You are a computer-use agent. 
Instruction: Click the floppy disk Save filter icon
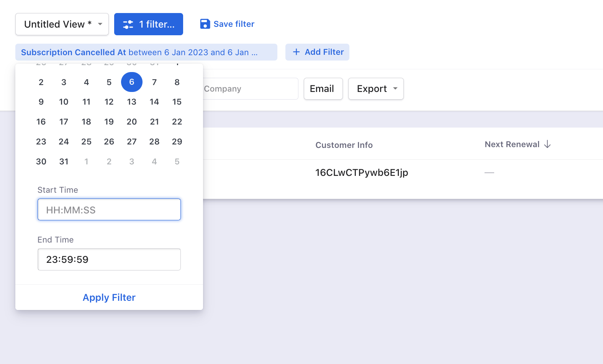pos(205,24)
